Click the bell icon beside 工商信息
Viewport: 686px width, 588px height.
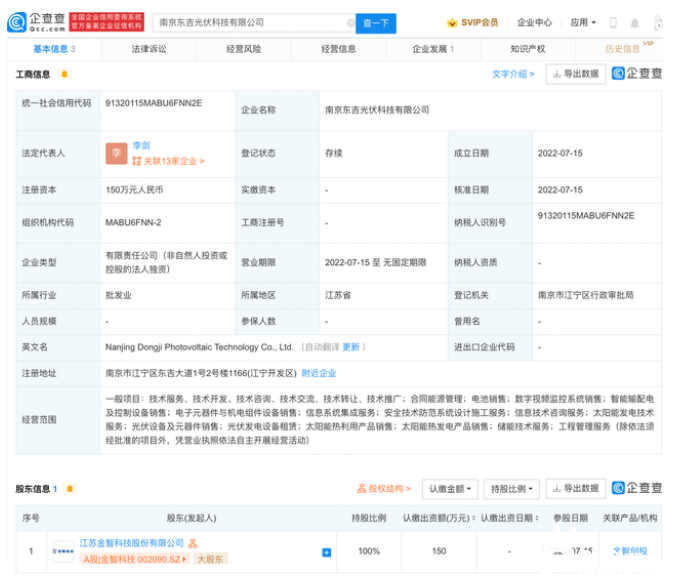click(65, 74)
